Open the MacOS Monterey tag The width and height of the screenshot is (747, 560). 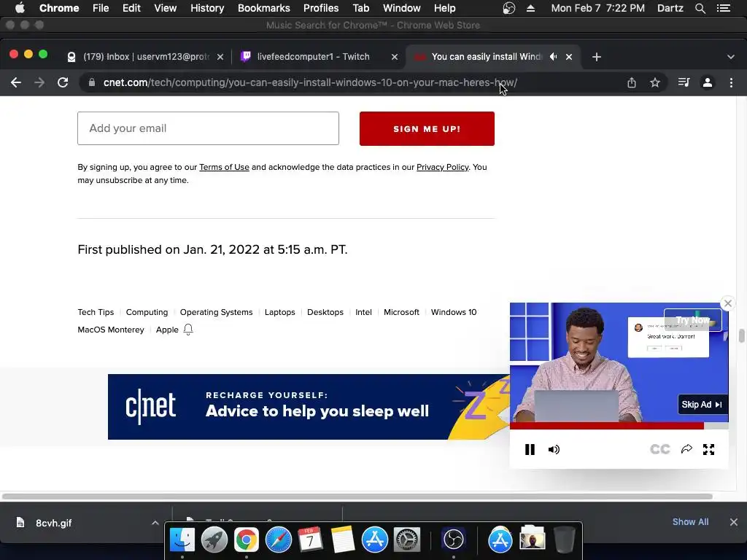[x=111, y=330]
